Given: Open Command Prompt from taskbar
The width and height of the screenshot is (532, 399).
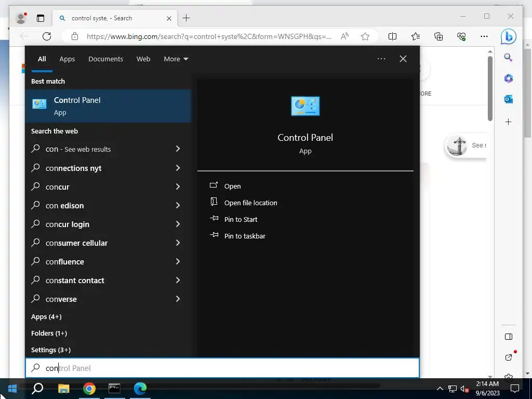Looking at the screenshot, I should coord(114,389).
